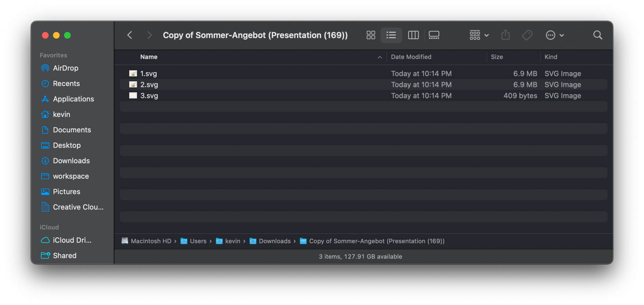Click the house icon beside kevin

point(45,114)
